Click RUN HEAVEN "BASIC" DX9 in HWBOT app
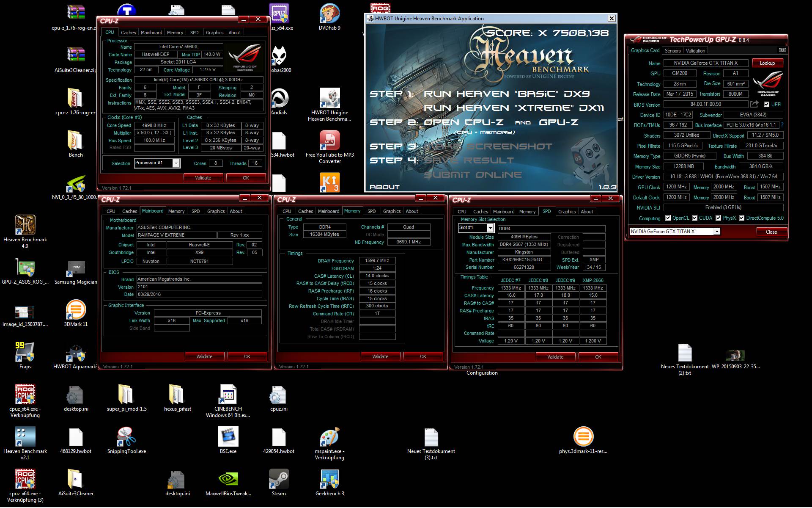812x508 pixels. coord(507,94)
